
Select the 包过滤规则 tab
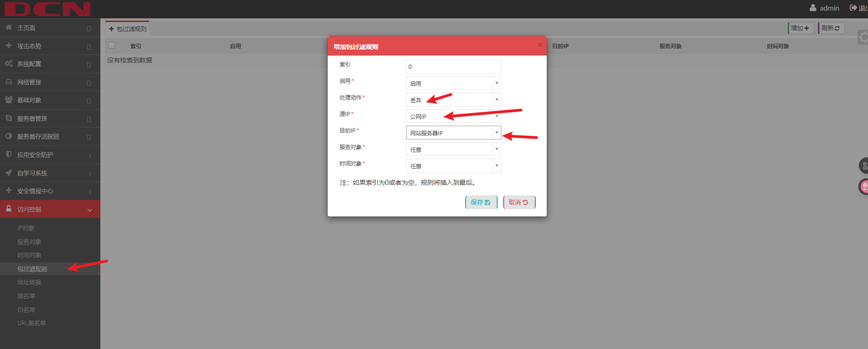[x=127, y=28]
